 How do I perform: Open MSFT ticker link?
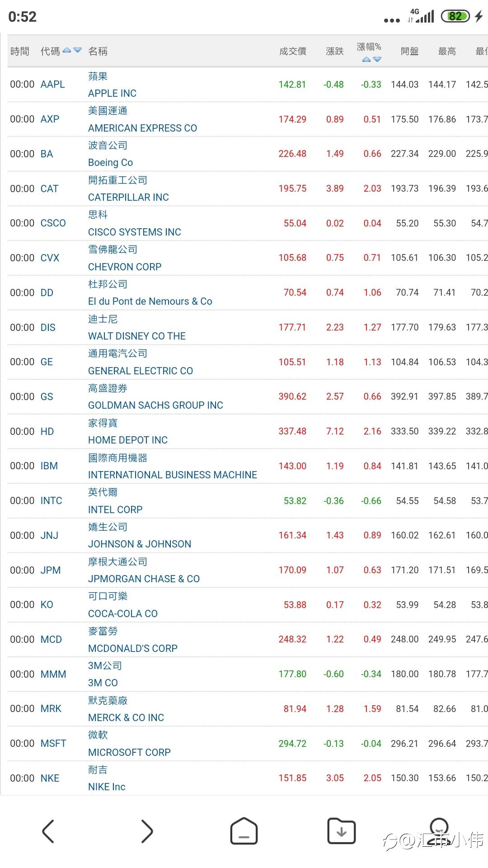point(53,744)
